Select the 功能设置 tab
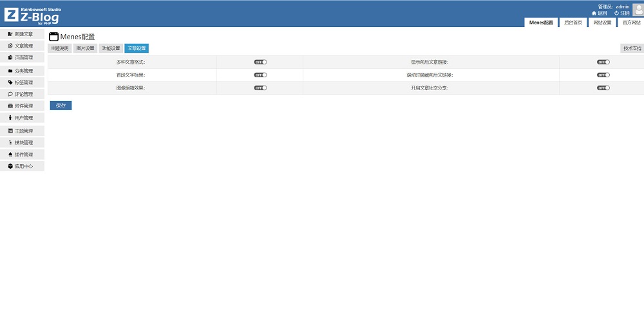 pos(111,48)
